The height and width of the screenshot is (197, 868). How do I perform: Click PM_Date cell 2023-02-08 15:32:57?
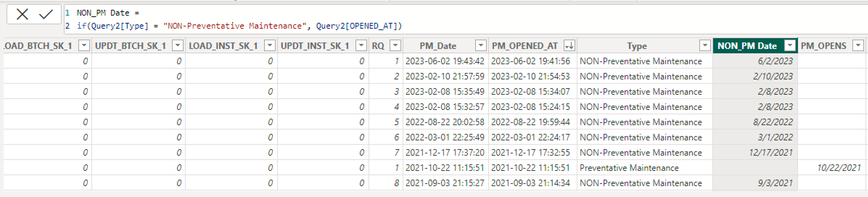pos(446,107)
